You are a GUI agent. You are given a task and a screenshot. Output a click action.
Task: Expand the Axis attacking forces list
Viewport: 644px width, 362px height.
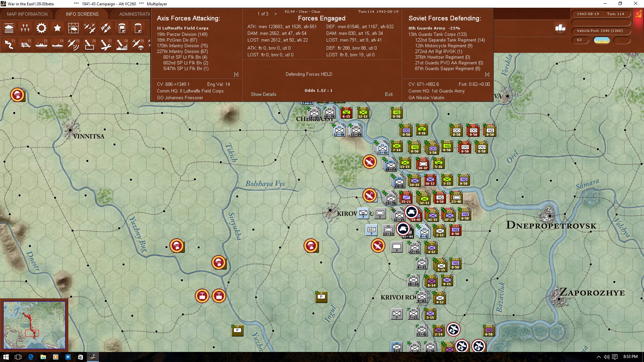(236, 74)
